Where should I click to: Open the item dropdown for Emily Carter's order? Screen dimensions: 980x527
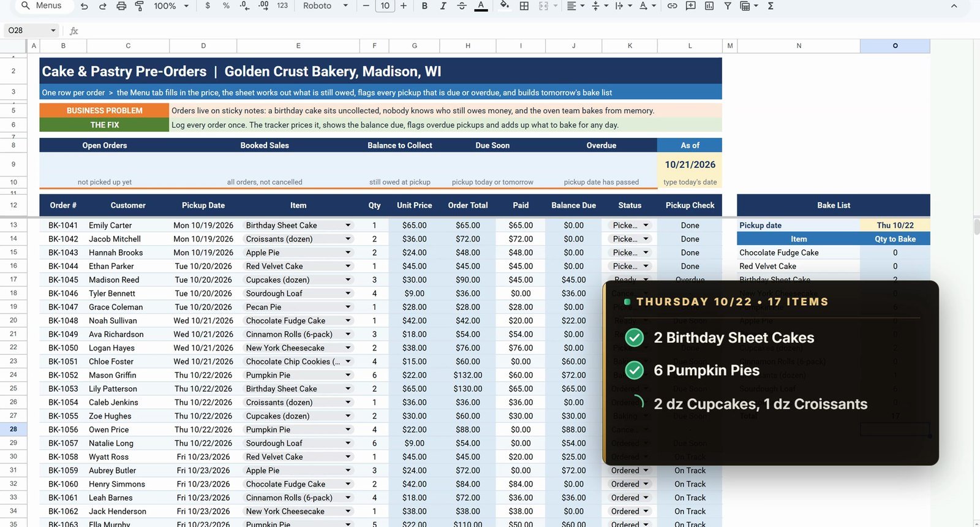(x=348, y=226)
